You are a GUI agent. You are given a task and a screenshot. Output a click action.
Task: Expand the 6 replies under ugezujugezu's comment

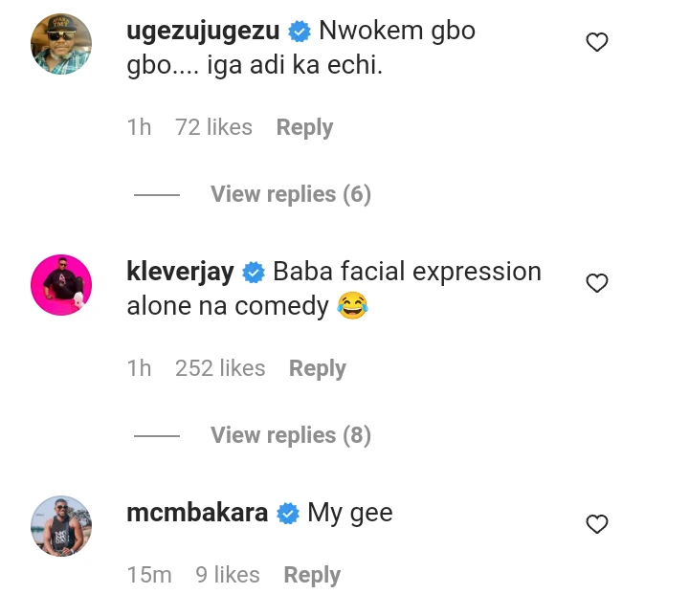click(x=290, y=194)
